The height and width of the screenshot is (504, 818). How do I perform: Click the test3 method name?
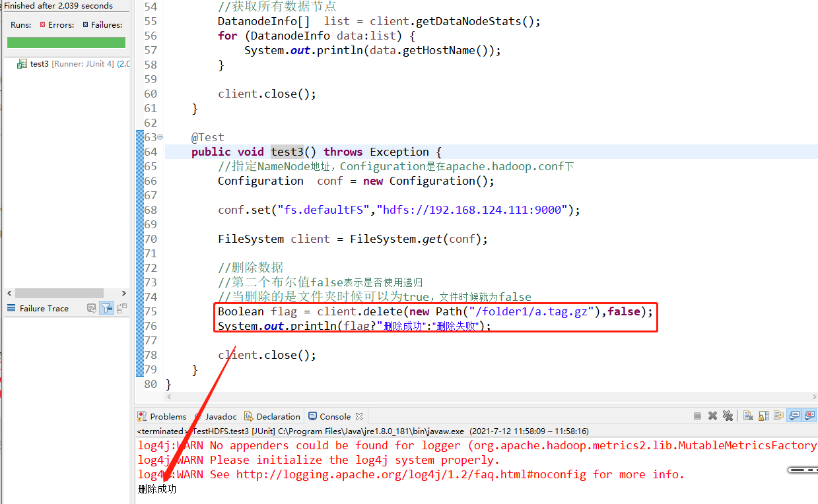287,152
